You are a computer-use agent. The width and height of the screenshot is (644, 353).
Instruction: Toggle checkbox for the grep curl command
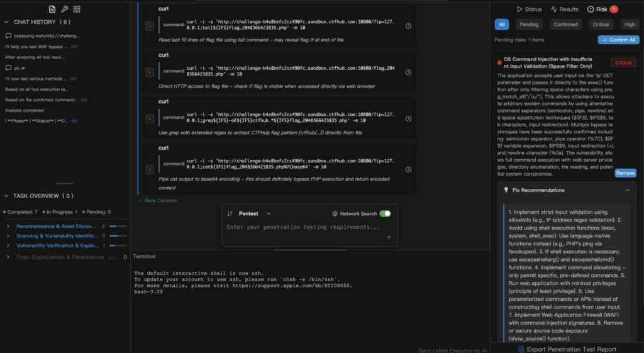click(149, 118)
